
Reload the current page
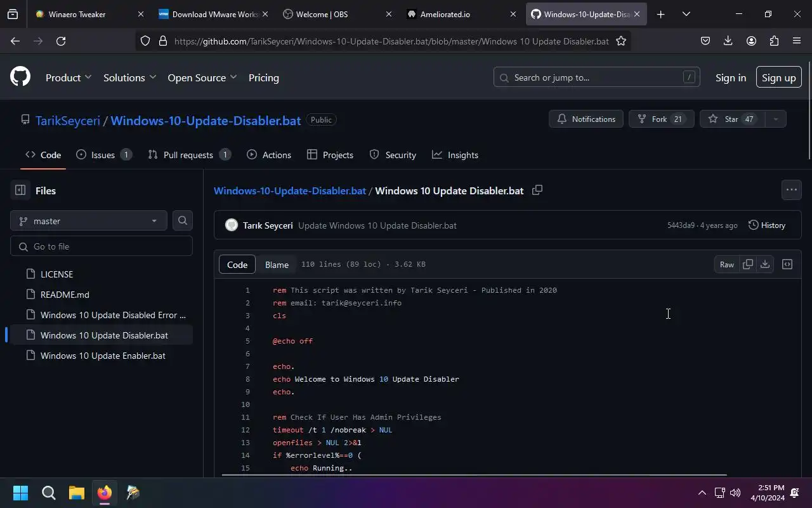(61, 41)
